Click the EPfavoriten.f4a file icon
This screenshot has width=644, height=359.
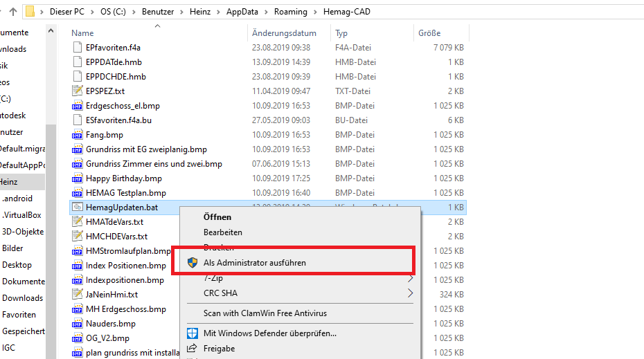(x=78, y=48)
